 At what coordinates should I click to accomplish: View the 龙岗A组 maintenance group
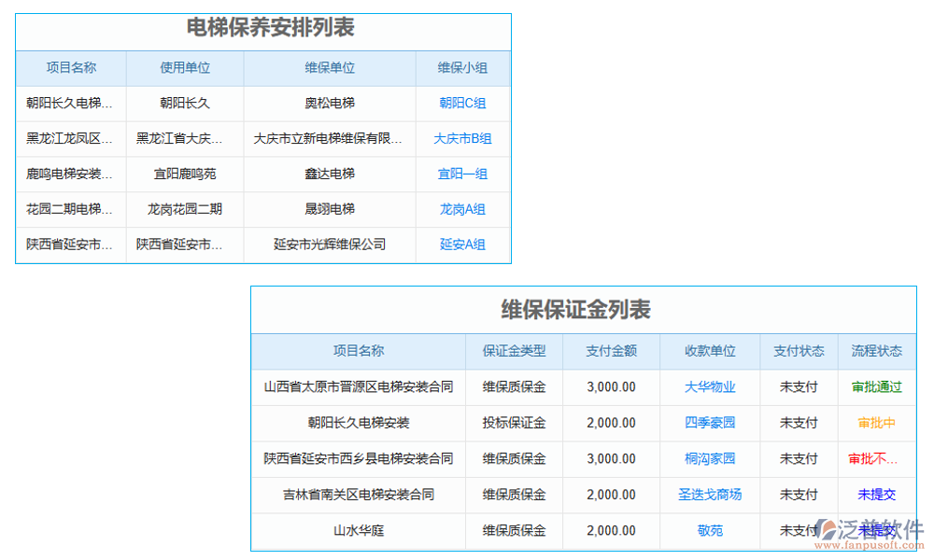463,209
